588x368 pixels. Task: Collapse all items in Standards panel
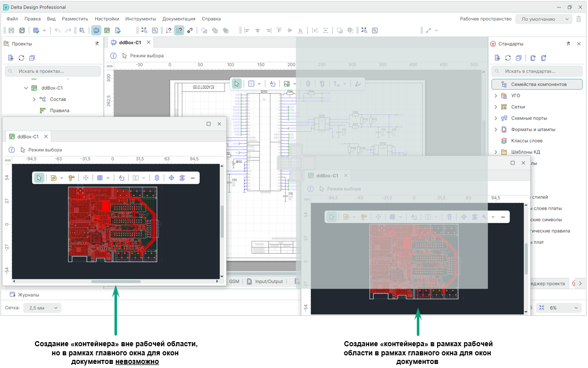coord(518,58)
